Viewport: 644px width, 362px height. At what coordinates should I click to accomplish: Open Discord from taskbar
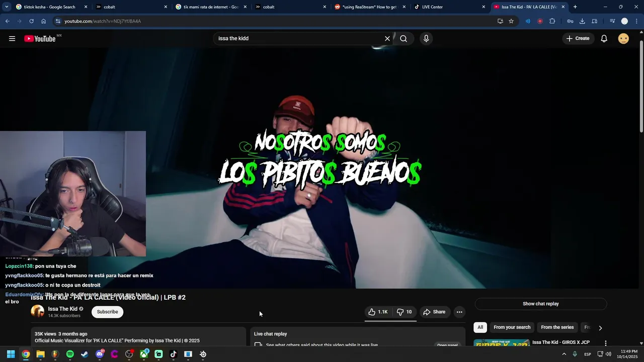click(100, 354)
